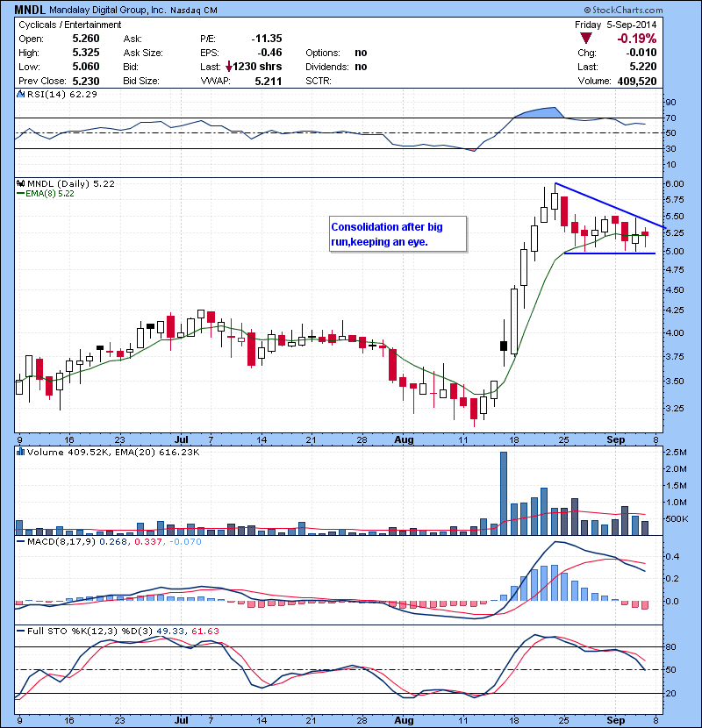The image size is (702, 728).
Task: Click the Chg value -0.010
Action: [641, 53]
